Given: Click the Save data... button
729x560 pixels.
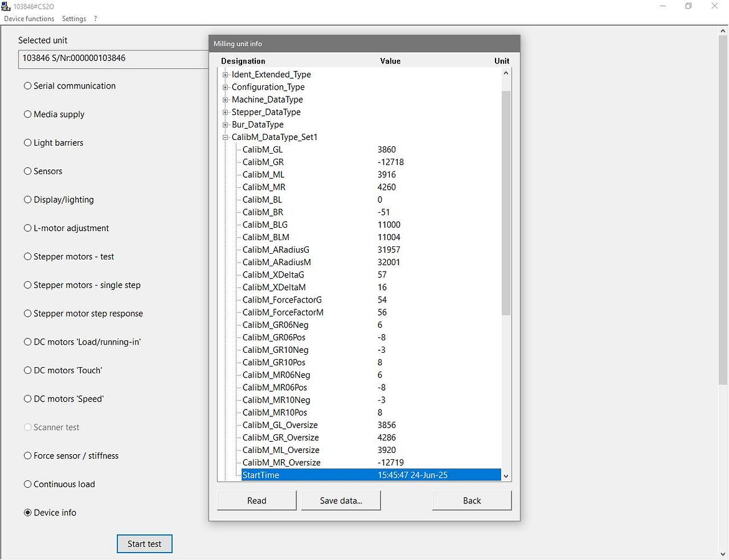Looking at the screenshot, I should (x=341, y=501).
